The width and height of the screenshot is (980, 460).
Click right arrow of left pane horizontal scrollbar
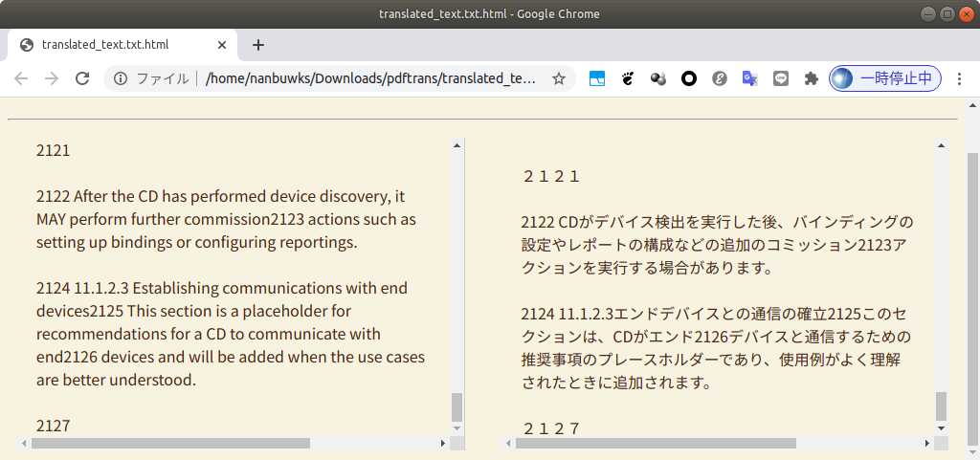click(443, 443)
